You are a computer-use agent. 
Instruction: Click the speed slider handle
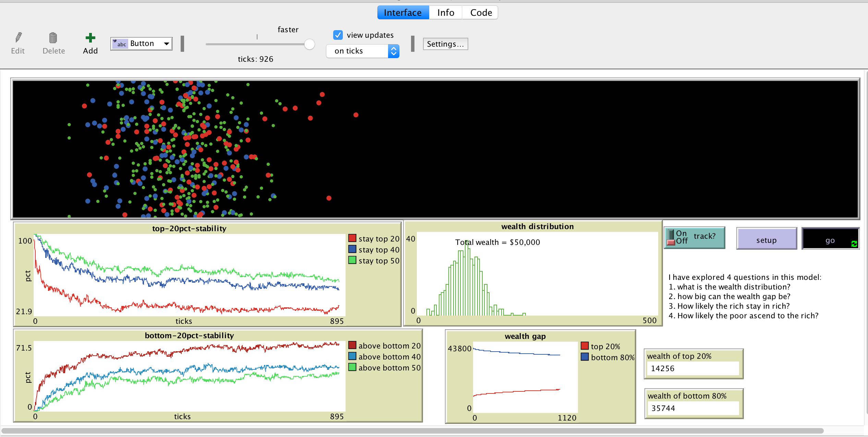309,44
